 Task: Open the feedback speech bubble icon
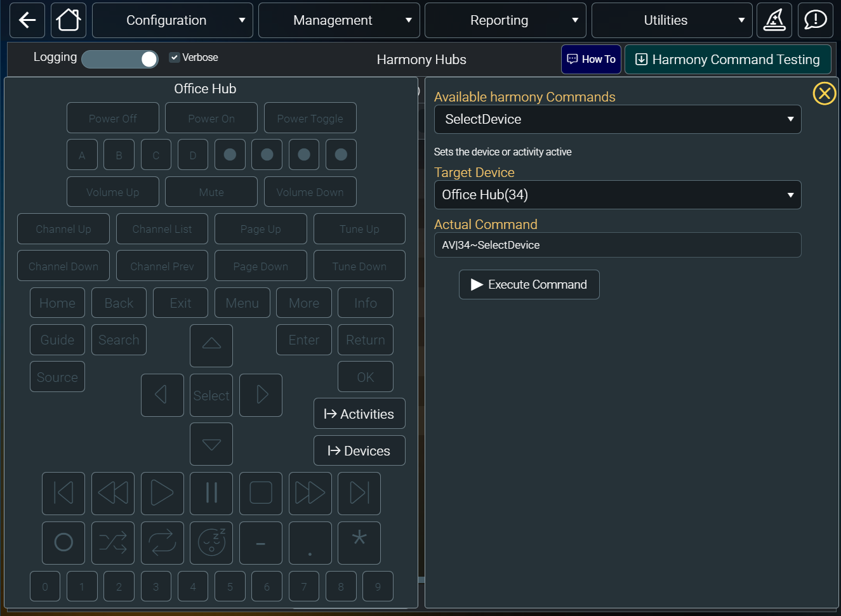coord(816,20)
